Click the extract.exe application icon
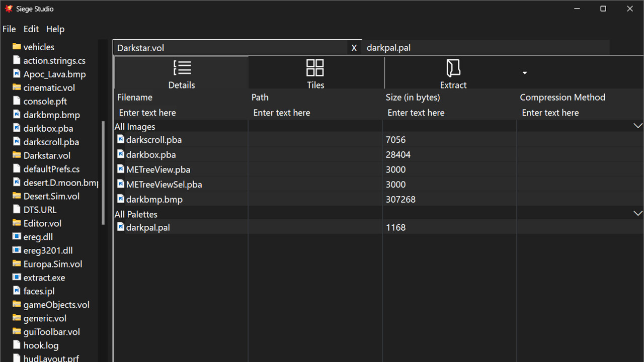 tap(16, 277)
